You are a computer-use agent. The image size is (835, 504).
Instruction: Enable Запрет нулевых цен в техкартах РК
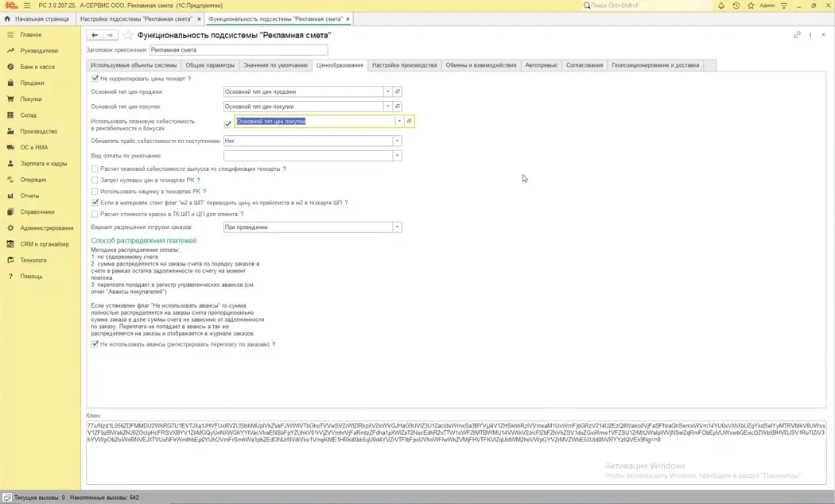95,180
